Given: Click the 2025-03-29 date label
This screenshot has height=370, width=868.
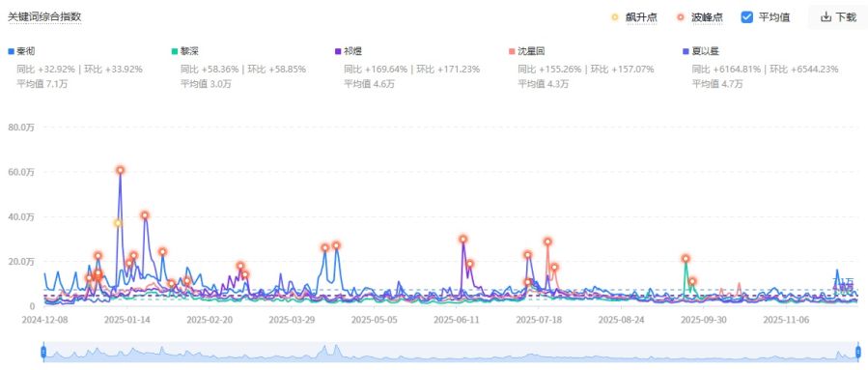Looking at the screenshot, I should pyautogui.click(x=292, y=320).
